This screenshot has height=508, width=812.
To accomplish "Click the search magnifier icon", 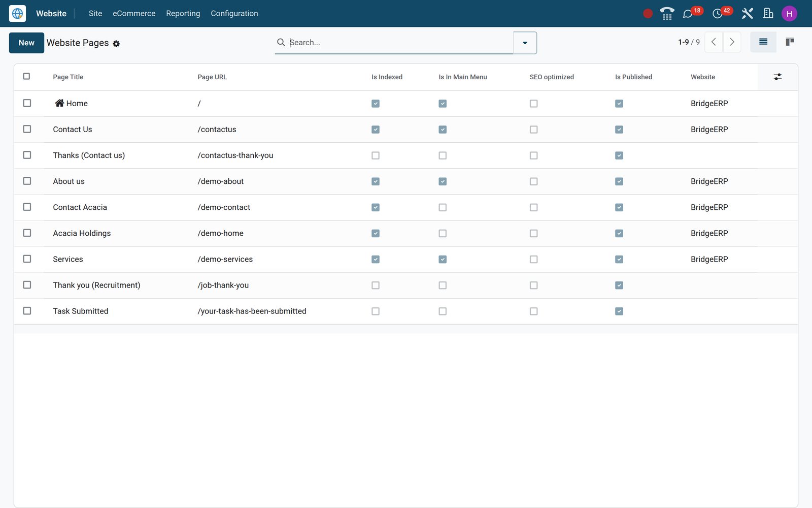I will [x=281, y=42].
